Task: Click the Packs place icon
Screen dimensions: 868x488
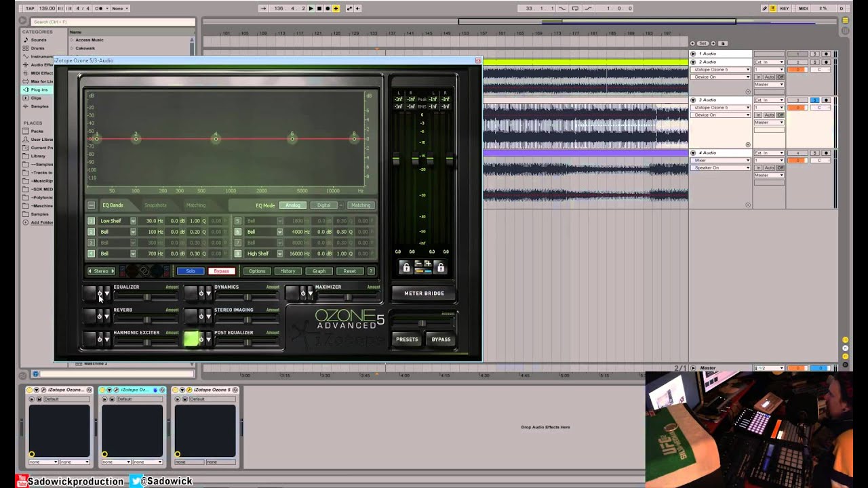Action: (26, 131)
